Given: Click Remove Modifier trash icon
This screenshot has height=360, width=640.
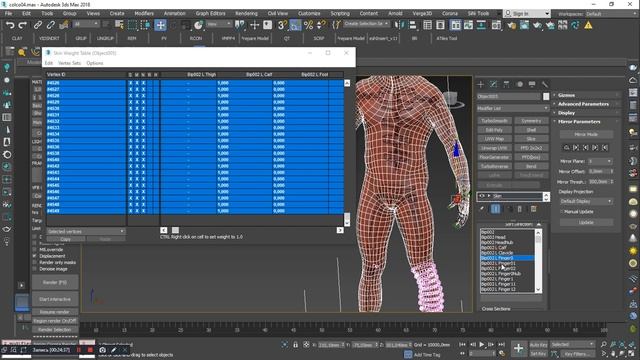Looking at the screenshot, I should pos(520,209).
